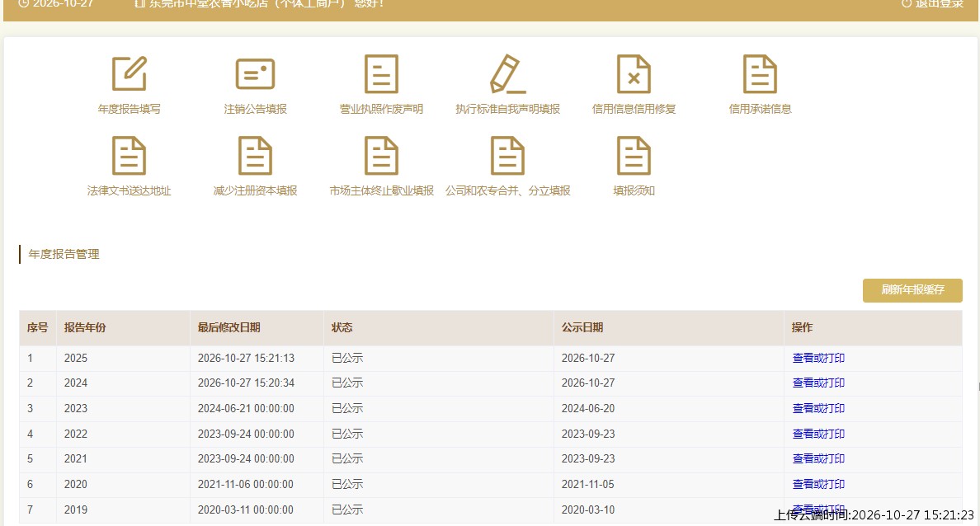
Task: Open the 市场主体终止歇业填报 icon
Action: pos(381,156)
